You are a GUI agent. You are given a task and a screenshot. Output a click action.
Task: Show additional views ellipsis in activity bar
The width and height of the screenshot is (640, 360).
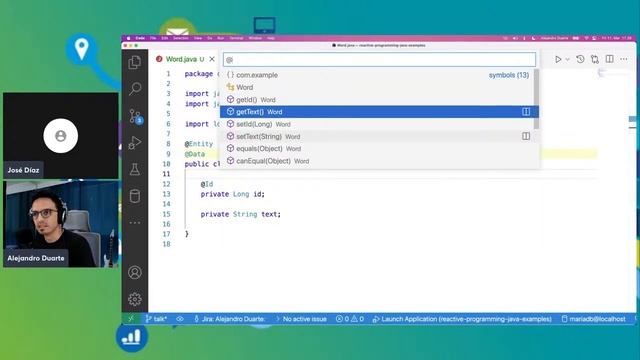coord(135,223)
